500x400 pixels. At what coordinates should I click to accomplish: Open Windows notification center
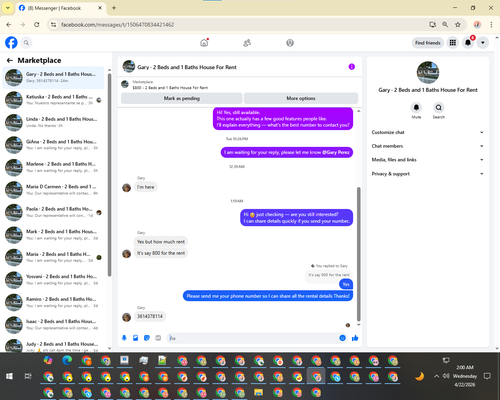(487, 376)
